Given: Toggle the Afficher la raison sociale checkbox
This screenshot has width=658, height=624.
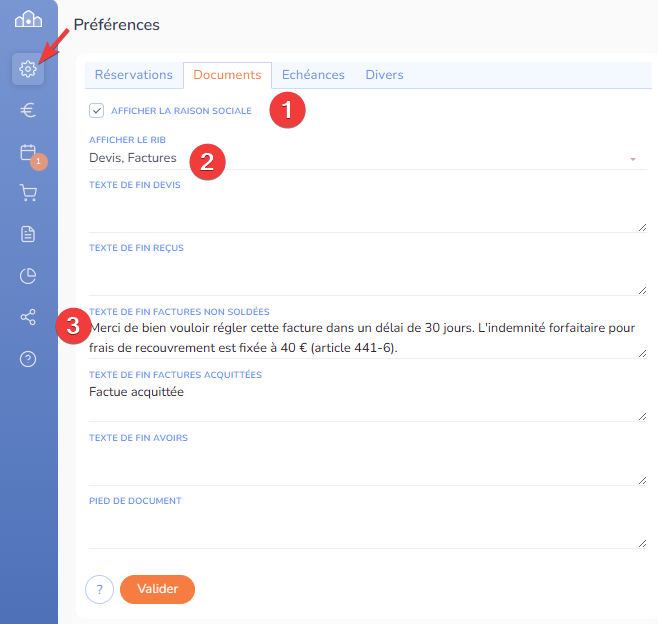Looking at the screenshot, I should tap(97, 110).
